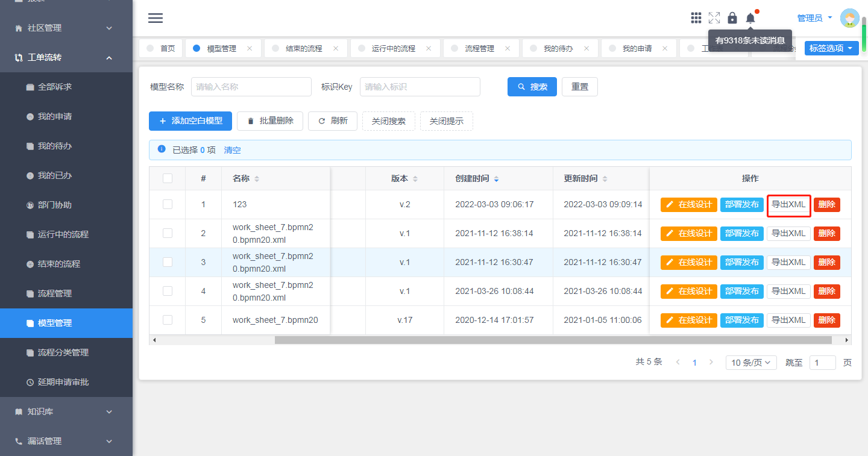Image resolution: width=868 pixels, height=456 pixels.
Task: Expand the 社区管理 sidebar menu
Action: coord(109,28)
